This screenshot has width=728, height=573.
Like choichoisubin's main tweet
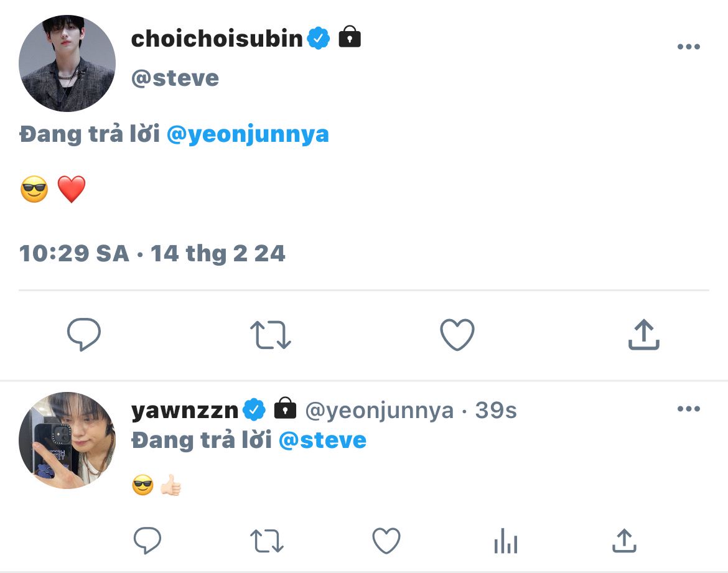click(x=457, y=335)
